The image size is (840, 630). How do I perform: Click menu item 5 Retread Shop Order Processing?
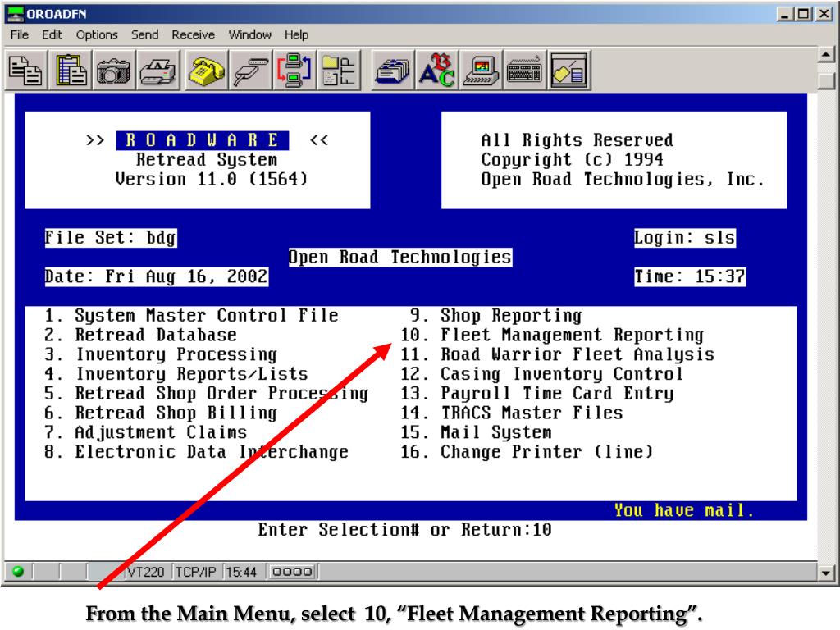206,393
